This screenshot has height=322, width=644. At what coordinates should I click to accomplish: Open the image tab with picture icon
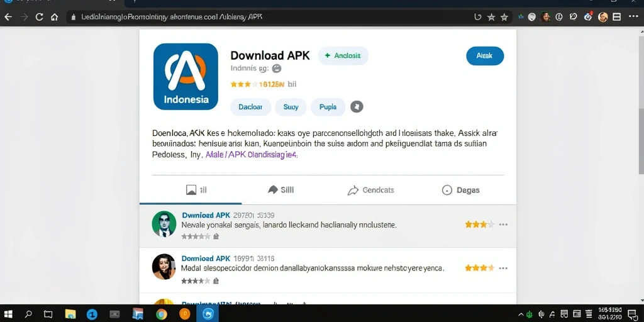click(196, 190)
